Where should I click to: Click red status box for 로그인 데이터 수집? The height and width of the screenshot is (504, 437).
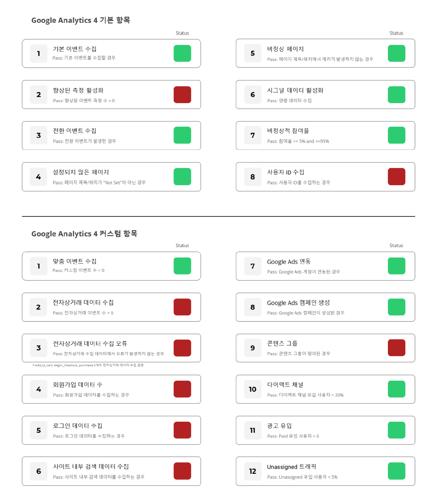point(182,430)
